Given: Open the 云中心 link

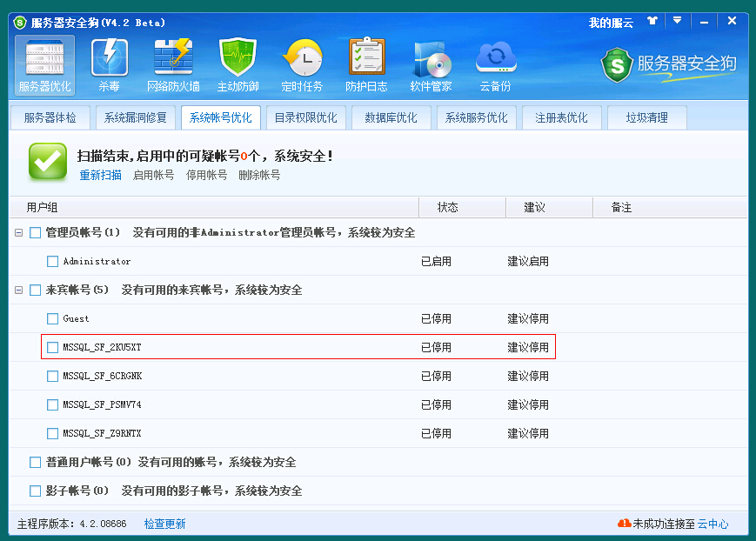Looking at the screenshot, I should [x=713, y=524].
